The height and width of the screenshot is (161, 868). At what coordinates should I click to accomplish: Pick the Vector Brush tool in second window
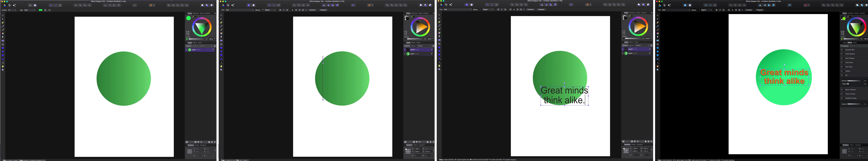coord(221,30)
